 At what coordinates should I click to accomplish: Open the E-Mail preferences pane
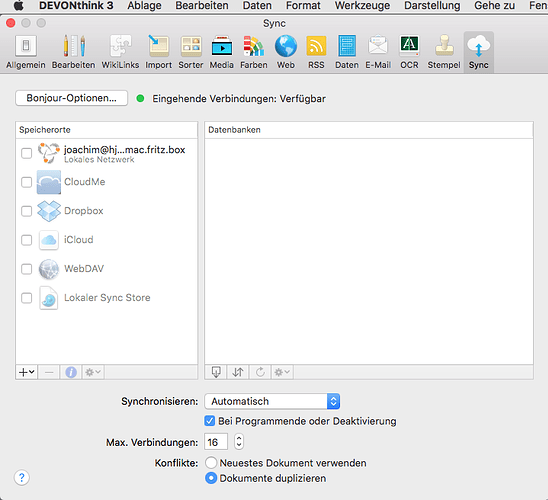coord(378,52)
